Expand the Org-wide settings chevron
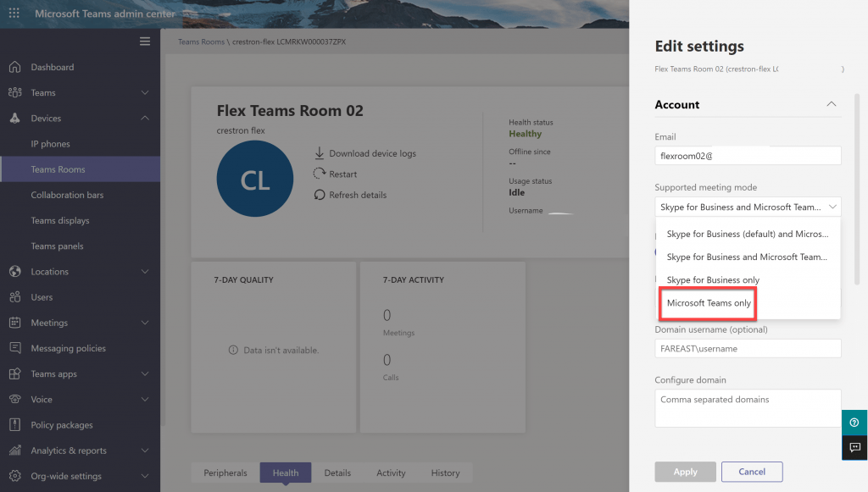Image resolution: width=868 pixels, height=492 pixels. point(145,475)
